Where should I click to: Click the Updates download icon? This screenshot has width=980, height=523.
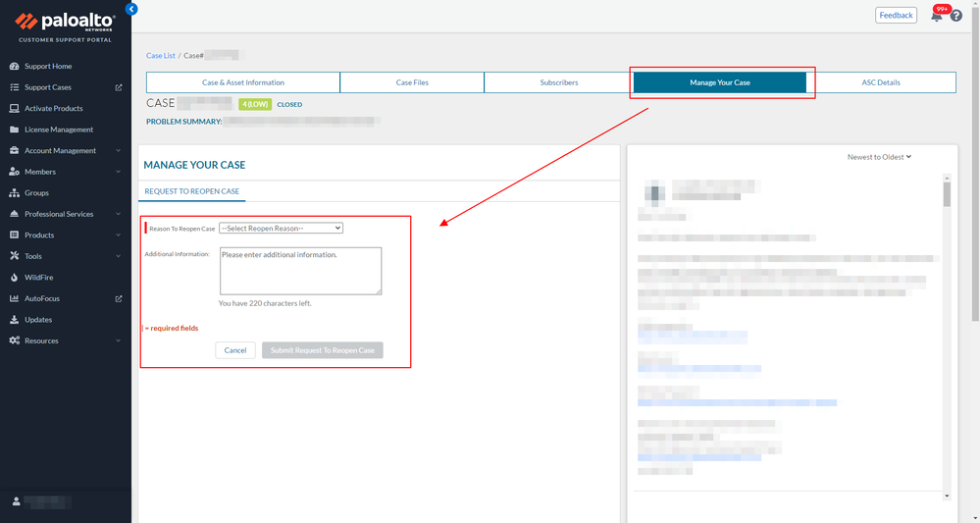14,319
